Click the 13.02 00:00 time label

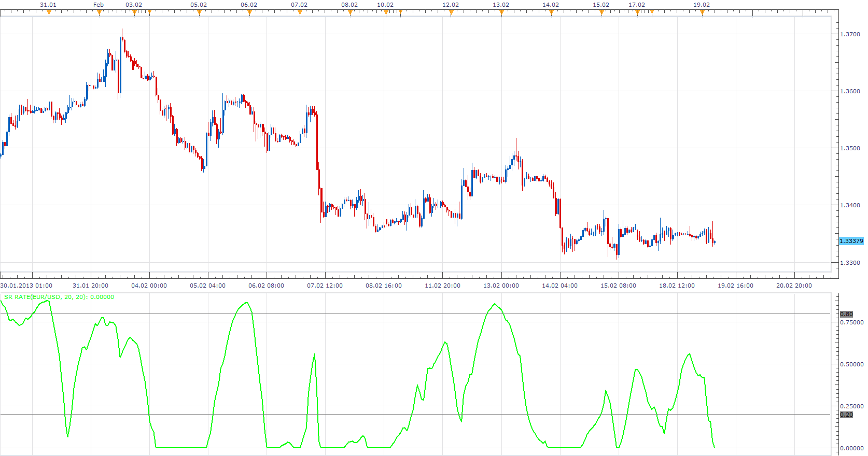(501, 286)
